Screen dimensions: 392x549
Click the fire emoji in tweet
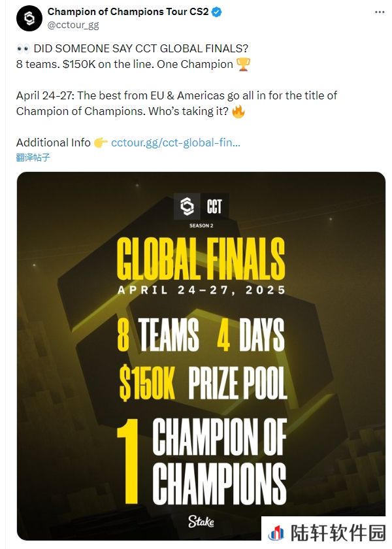tap(238, 111)
